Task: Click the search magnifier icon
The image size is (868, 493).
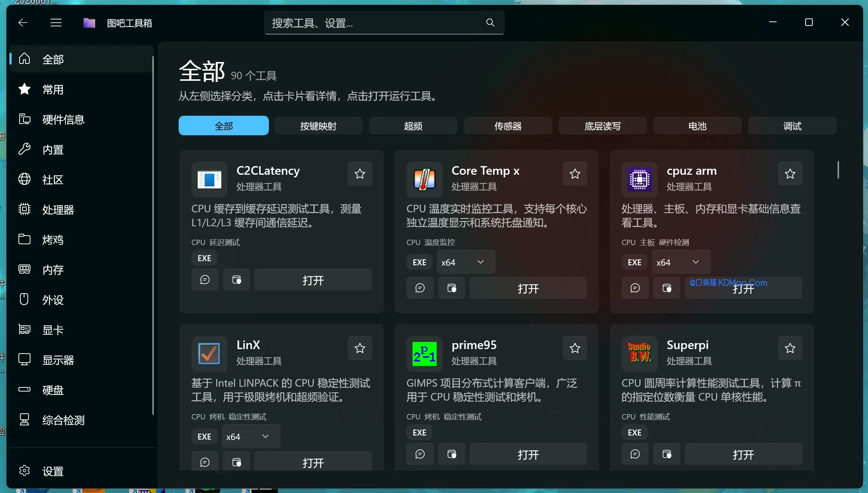Action: click(490, 23)
